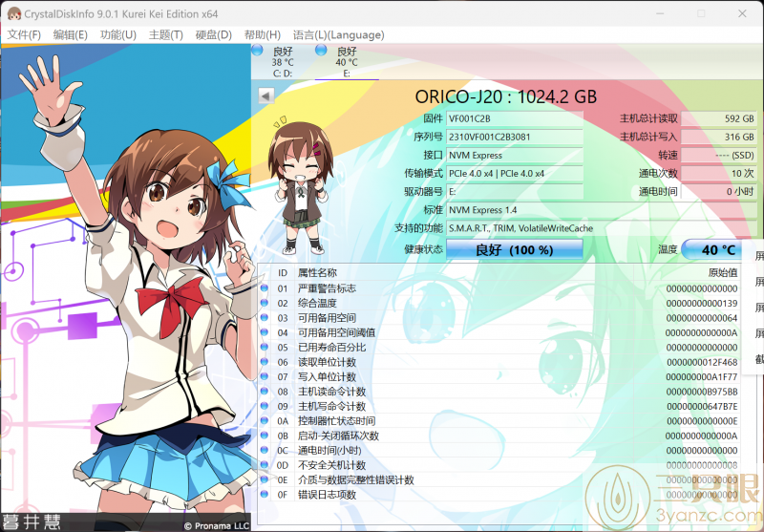This screenshot has width=764, height=532.
Task: Select the C: D: disk at 38 °C
Action: point(283,62)
